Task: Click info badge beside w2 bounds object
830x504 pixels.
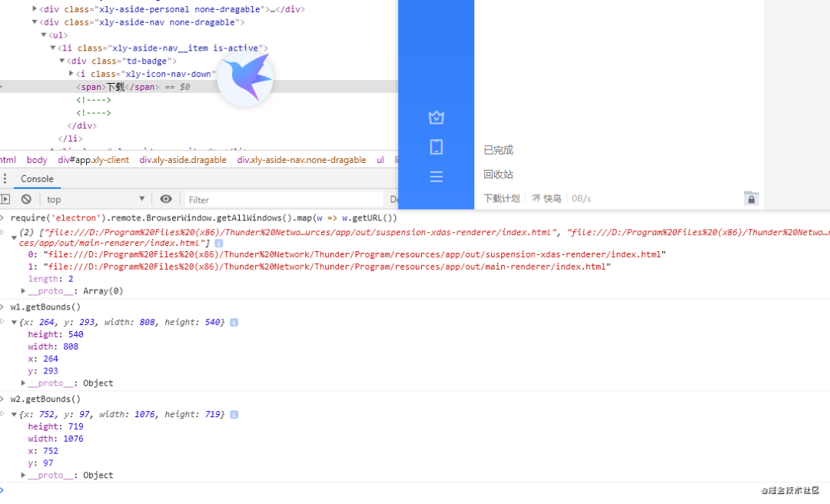Action: 234,414
